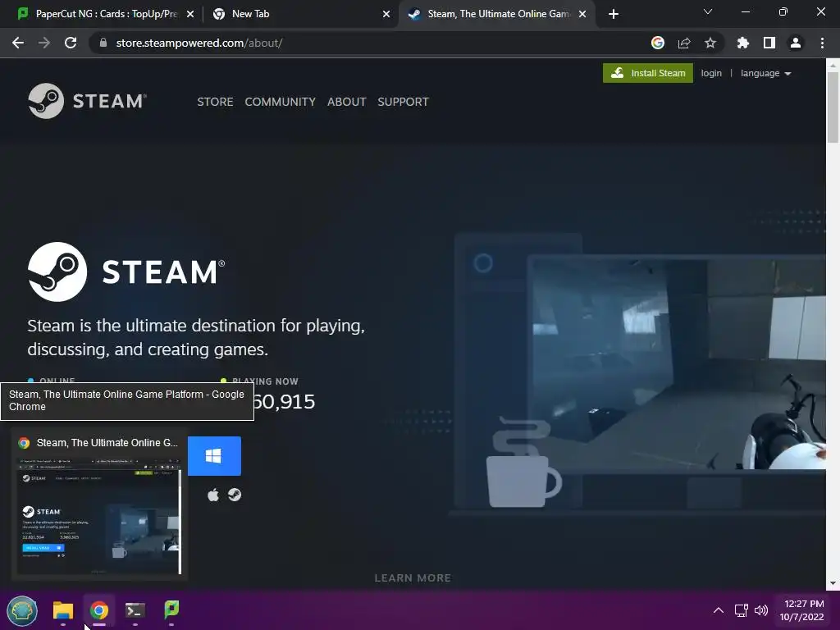Screen dimensions: 840x630
Task: Switch to PaperCut NG Cards tab
Action: 98,14
